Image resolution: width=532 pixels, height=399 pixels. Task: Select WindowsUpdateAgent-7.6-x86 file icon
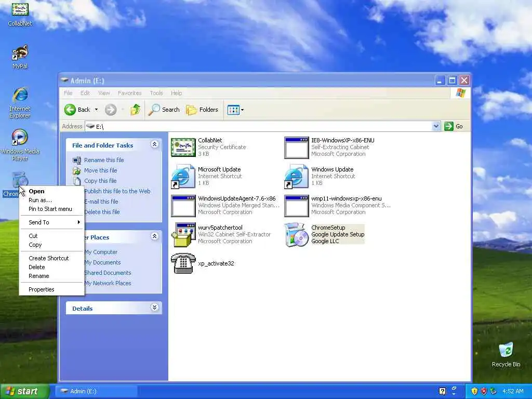pos(183,206)
